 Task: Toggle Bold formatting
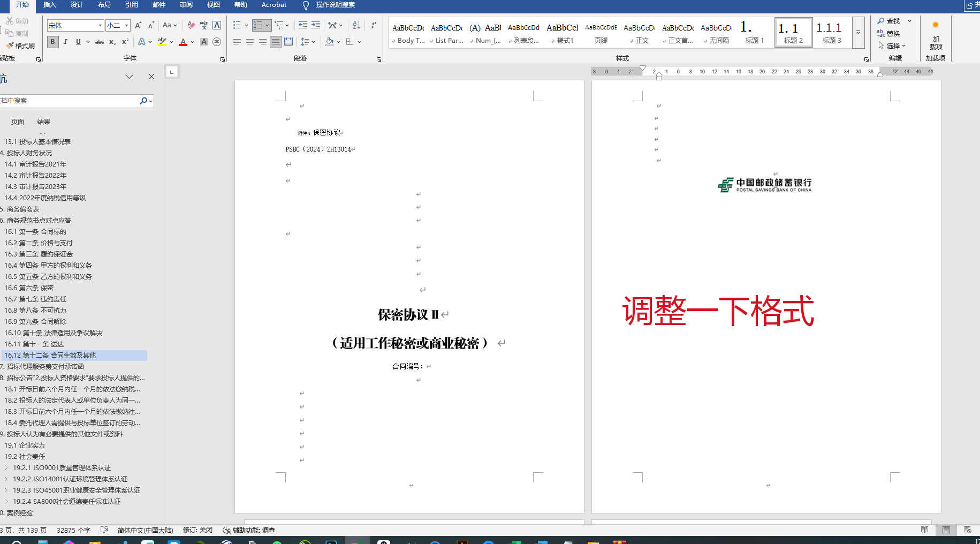click(x=52, y=42)
